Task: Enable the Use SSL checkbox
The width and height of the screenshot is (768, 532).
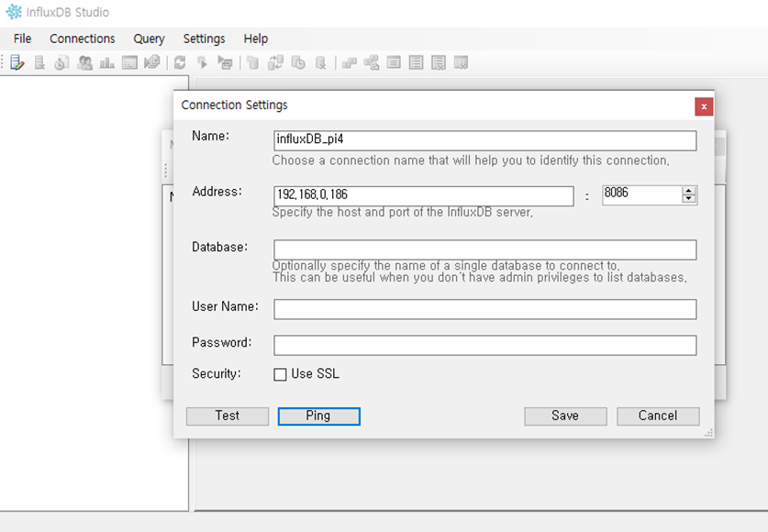Action: 280,374
